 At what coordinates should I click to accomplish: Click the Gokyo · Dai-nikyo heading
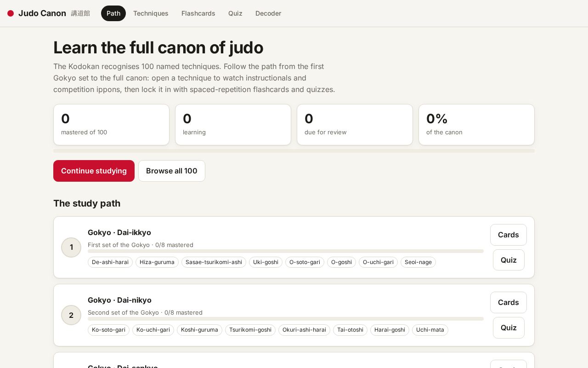[119, 300]
